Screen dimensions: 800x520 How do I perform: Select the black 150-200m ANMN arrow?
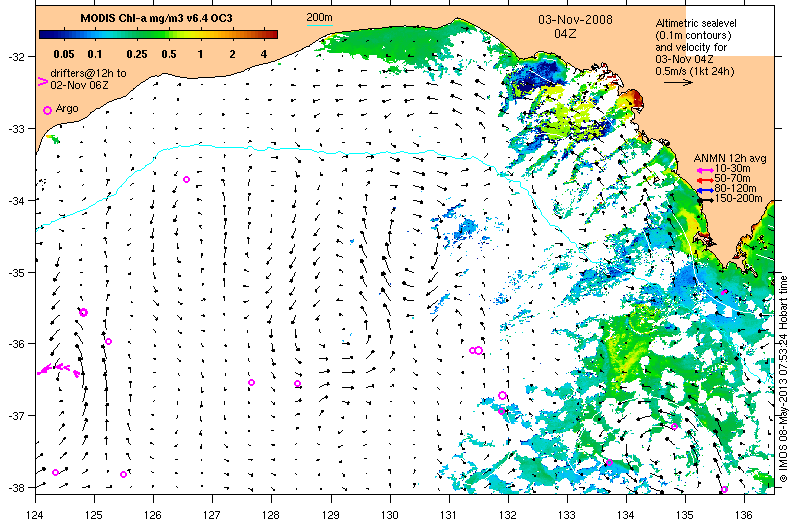click(x=706, y=200)
